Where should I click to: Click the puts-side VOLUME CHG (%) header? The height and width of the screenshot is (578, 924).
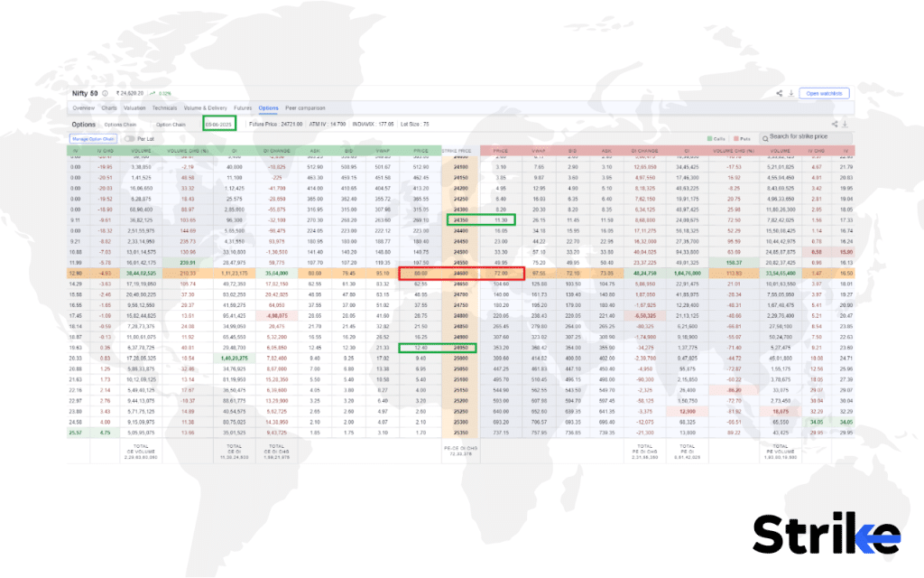click(734, 151)
